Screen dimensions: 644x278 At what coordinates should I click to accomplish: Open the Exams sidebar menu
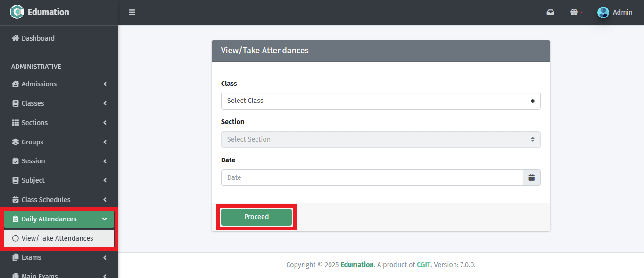click(59, 257)
